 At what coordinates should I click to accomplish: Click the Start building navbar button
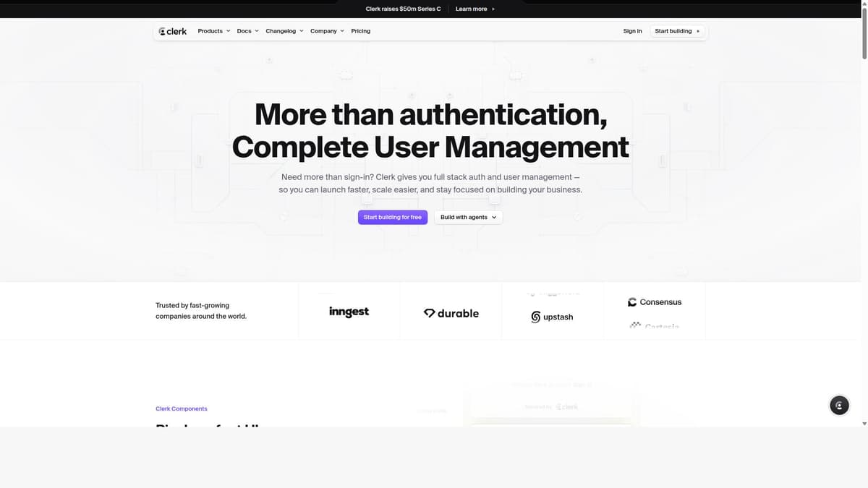tap(677, 31)
